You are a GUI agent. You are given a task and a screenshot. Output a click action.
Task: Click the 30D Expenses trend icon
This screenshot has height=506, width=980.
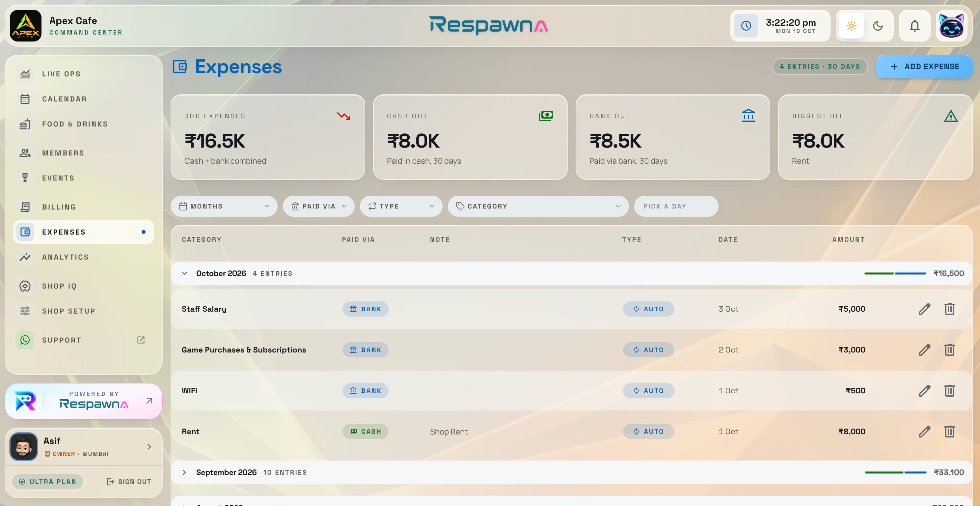(x=343, y=116)
